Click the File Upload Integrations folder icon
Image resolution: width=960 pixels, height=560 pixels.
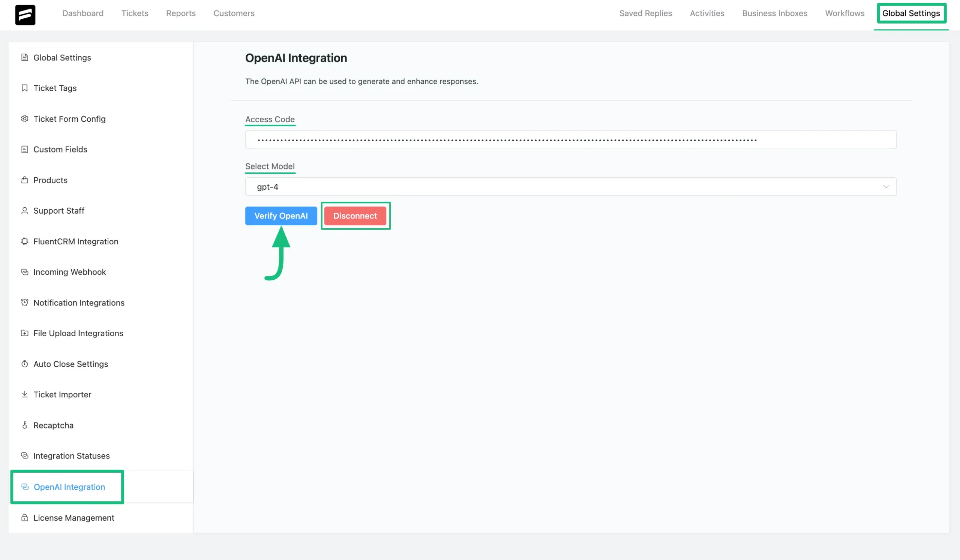25,333
